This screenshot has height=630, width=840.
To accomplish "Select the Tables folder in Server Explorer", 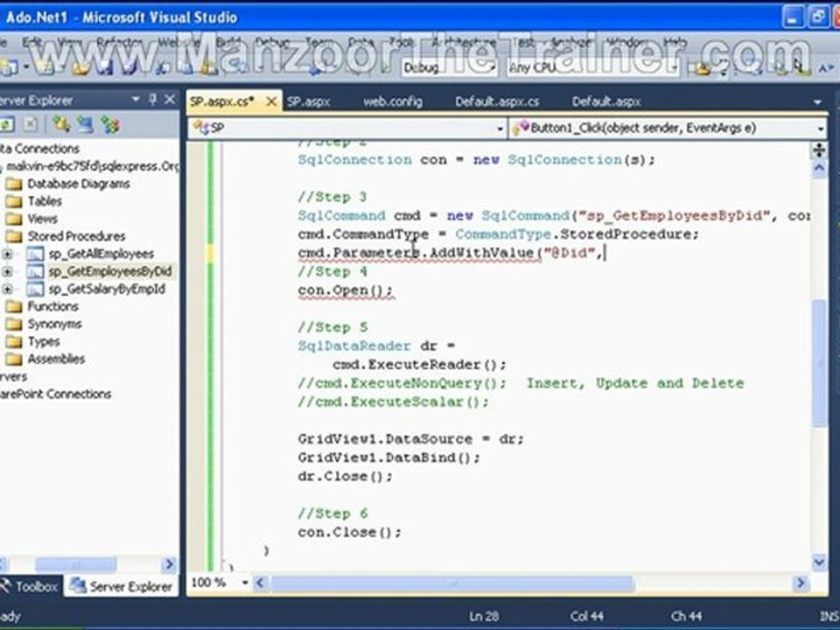I will pyautogui.click(x=45, y=201).
